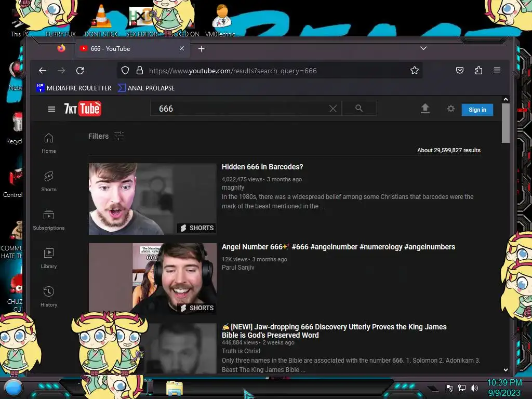
Task: Go to Home in the sidebar
Action: (48, 143)
